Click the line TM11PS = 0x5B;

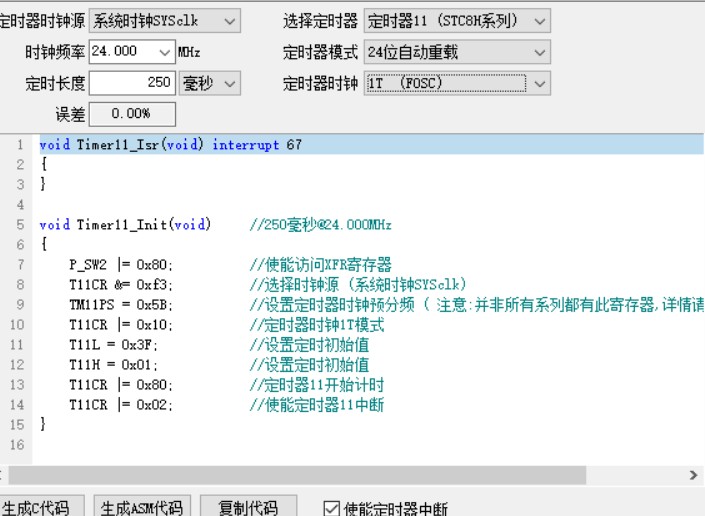(x=121, y=304)
